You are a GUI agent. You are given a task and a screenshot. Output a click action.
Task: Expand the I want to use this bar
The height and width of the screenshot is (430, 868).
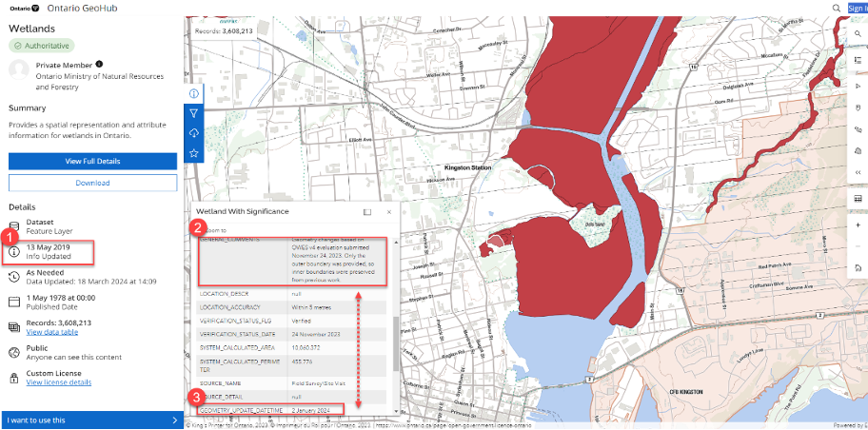click(91, 420)
